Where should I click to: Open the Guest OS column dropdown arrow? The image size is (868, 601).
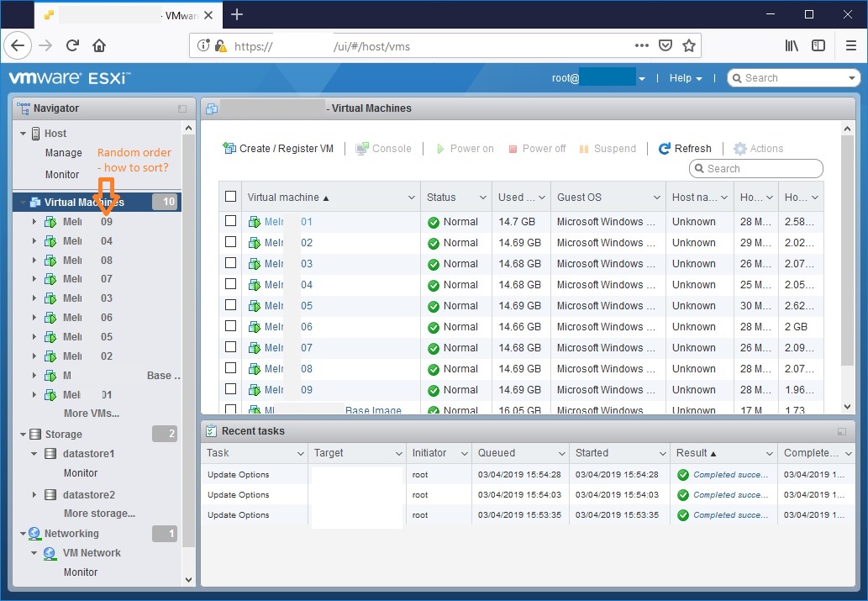click(x=656, y=198)
